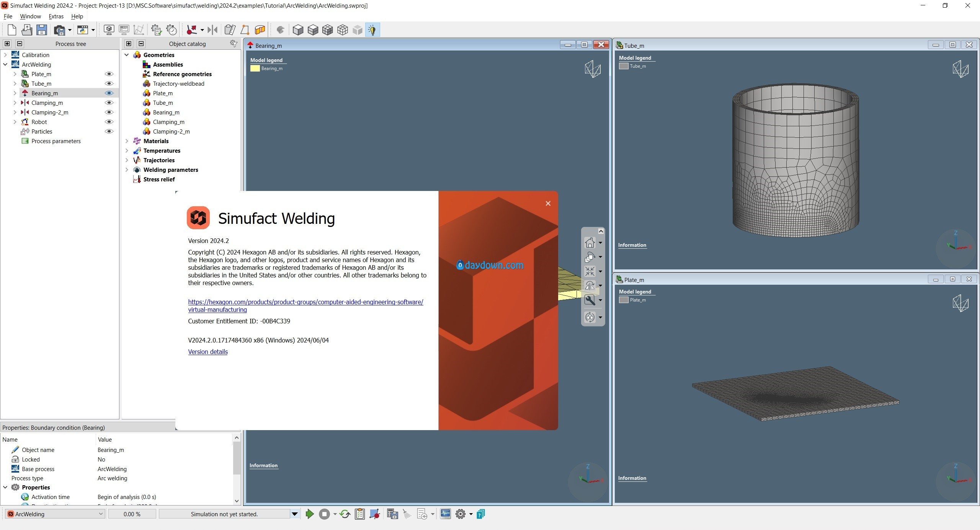980x530 pixels.
Task: Click the mirror/clamping symmetry toolbar icon
Action: click(x=212, y=30)
